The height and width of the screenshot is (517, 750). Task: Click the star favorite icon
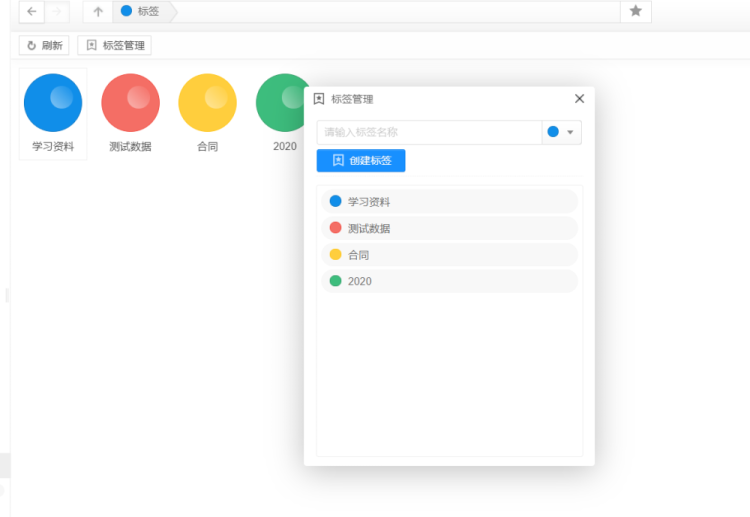635,11
